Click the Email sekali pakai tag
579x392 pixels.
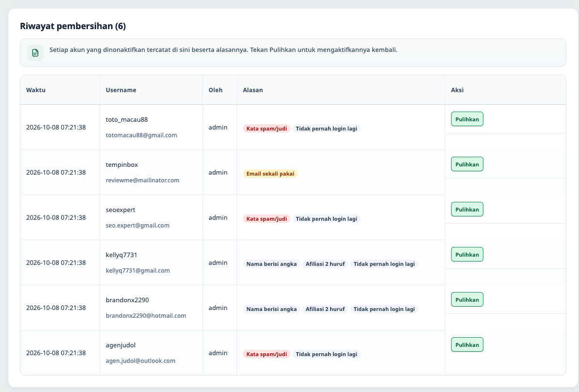coord(270,174)
